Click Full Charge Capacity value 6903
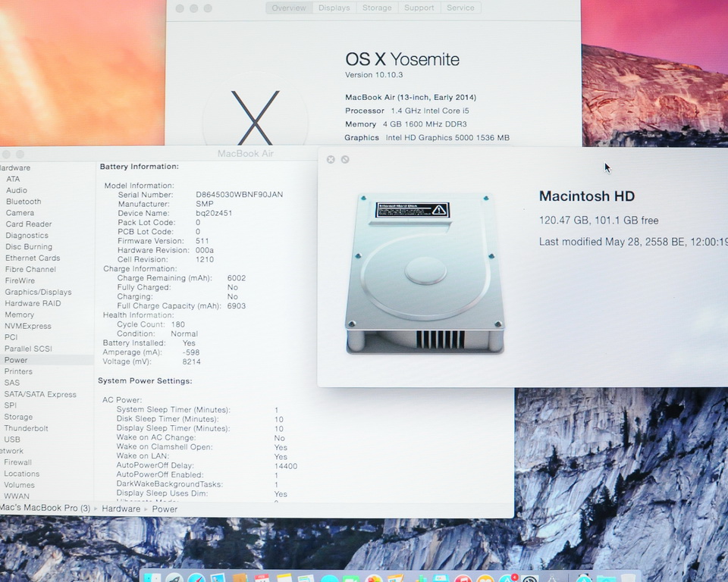Screen dimensions: 728x582 coord(237,306)
